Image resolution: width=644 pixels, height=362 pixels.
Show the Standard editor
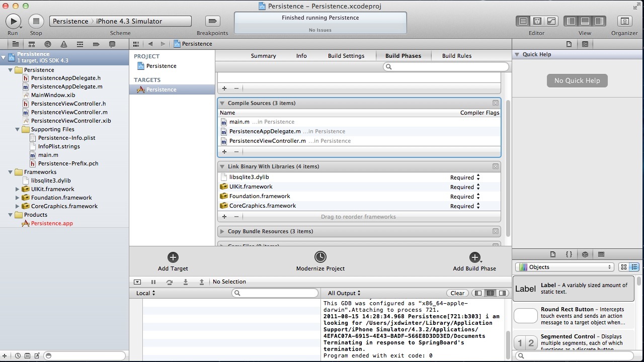pos(523,21)
